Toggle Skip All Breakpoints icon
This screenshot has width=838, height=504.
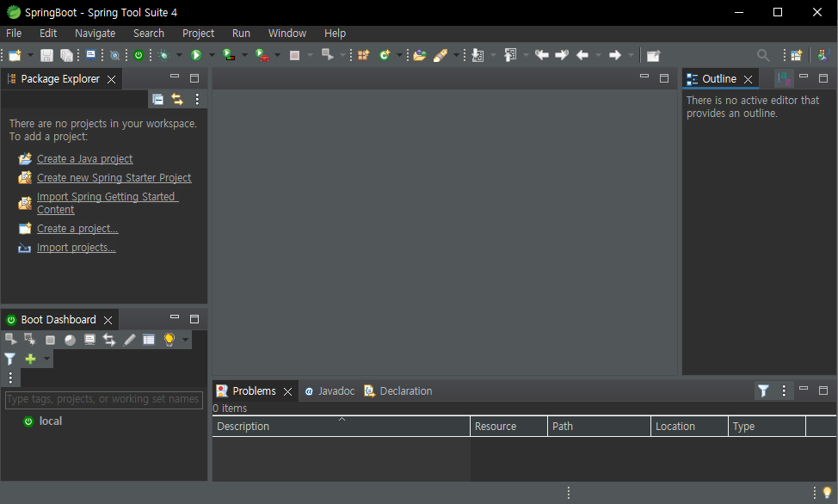(x=114, y=55)
